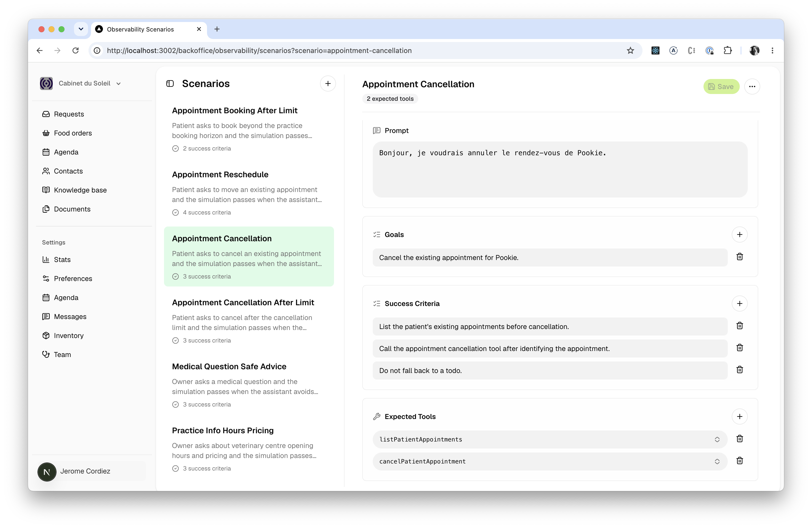
Task: Delete the cancelPatientAppointment expected tool
Action: point(739,461)
